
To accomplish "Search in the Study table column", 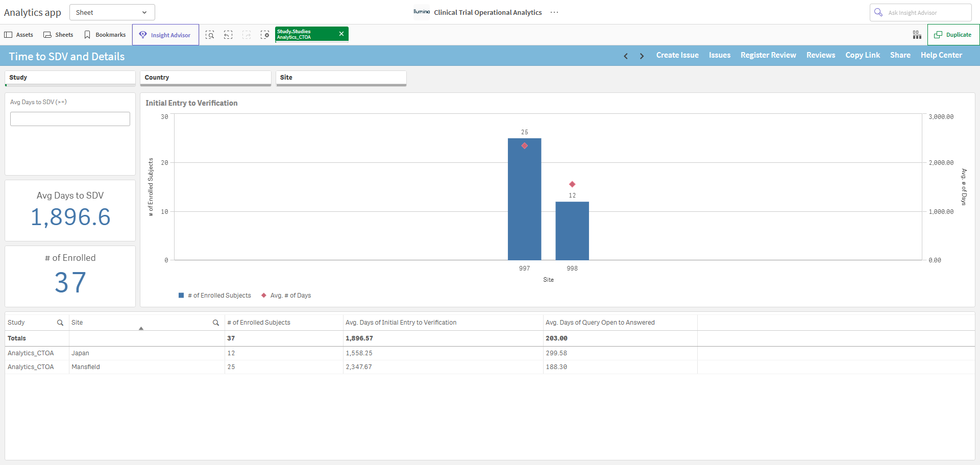I will 60,323.
